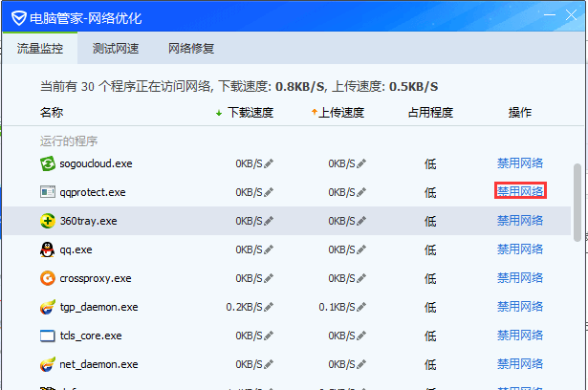This screenshot has height=390, width=588.
Task: Open the 测试网速 tab
Action: (116, 48)
